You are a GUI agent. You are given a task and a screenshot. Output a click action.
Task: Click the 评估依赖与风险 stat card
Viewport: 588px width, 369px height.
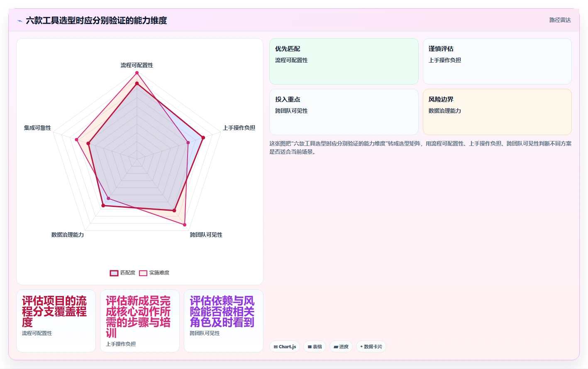click(x=224, y=321)
